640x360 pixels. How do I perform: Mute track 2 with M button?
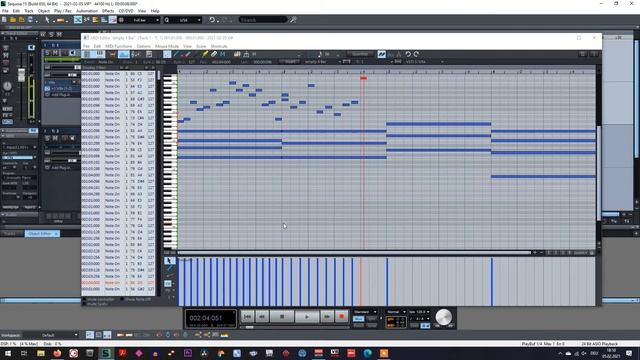pyautogui.click(x=55, y=138)
